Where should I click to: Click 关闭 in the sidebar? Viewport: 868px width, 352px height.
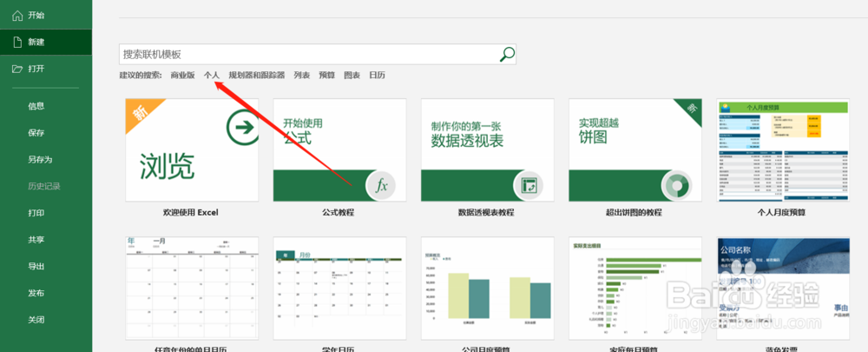click(x=36, y=319)
